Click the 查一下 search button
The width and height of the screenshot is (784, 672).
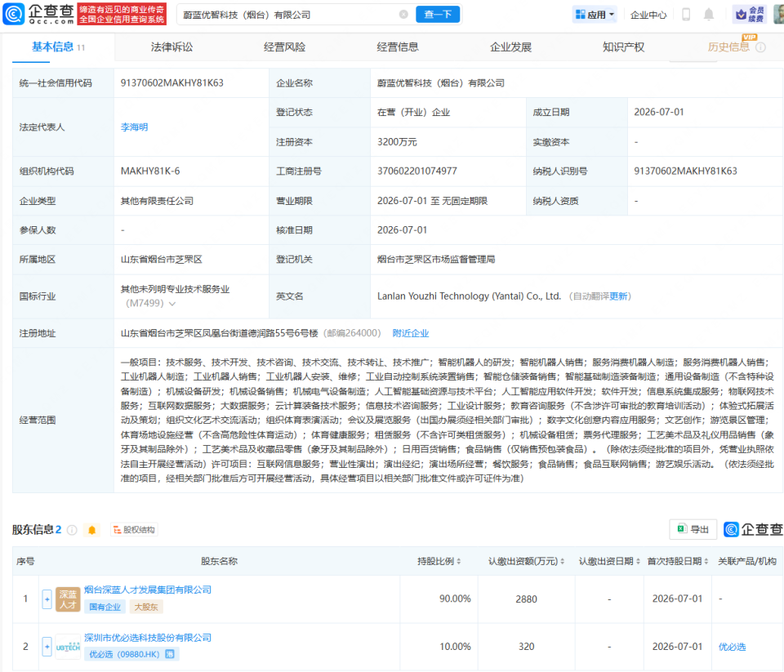click(438, 15)
